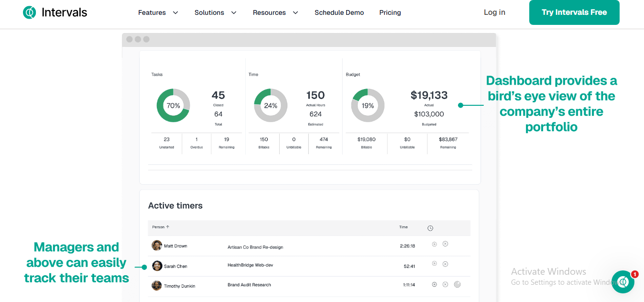Open the Log in page
Image resolution: width=644 pixels, height=302 pixels.
pyautogui.click(x=494, y=12)
